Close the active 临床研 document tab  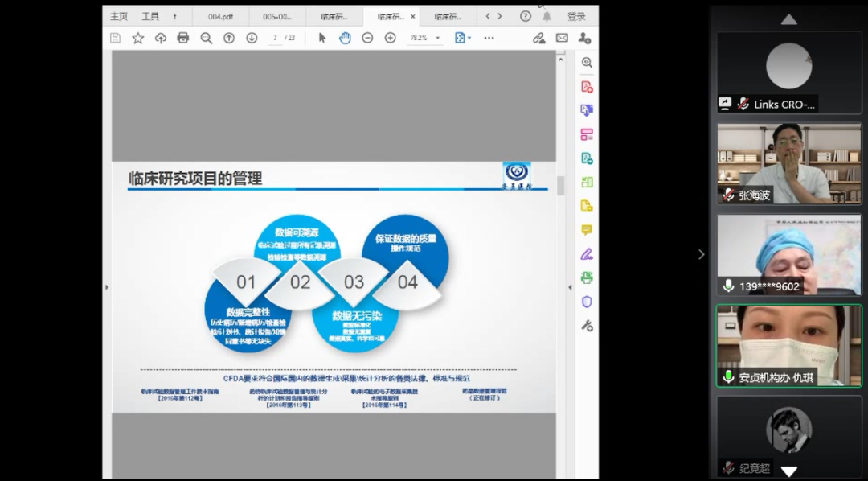[413, 17]
